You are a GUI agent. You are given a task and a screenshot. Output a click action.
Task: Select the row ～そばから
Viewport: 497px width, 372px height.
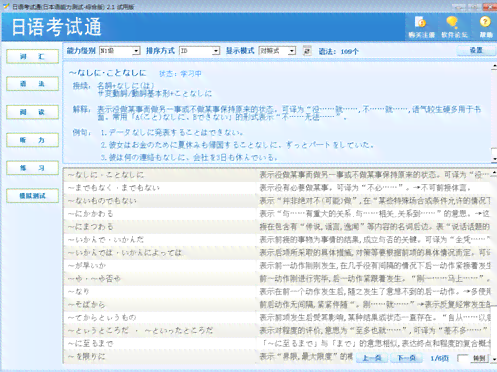point(277,305)
